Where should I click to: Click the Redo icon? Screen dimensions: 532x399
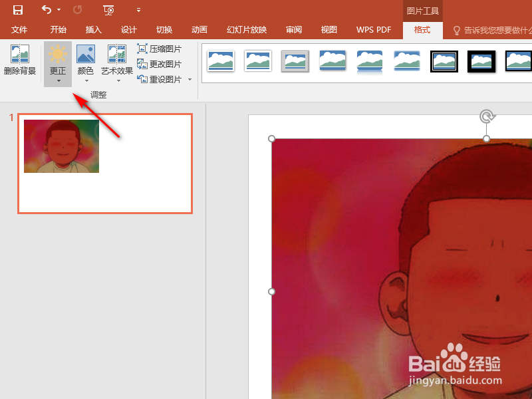(x=77, y=10)
